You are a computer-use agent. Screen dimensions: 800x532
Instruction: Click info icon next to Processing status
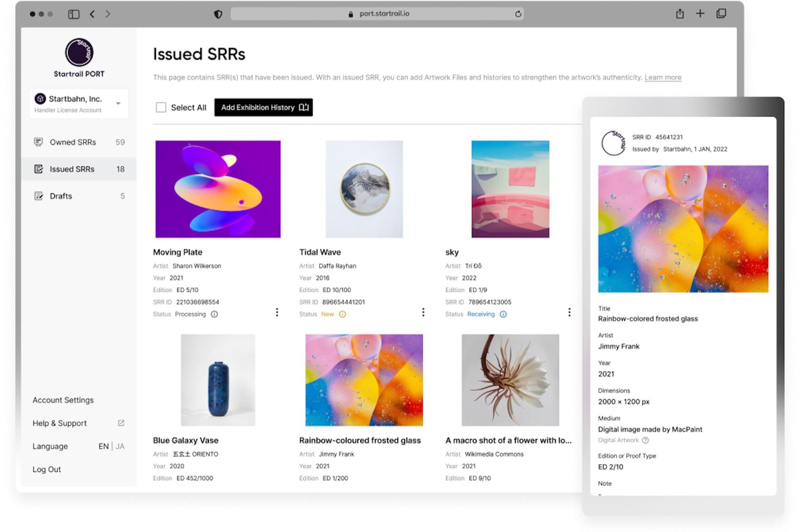(214, 314)
